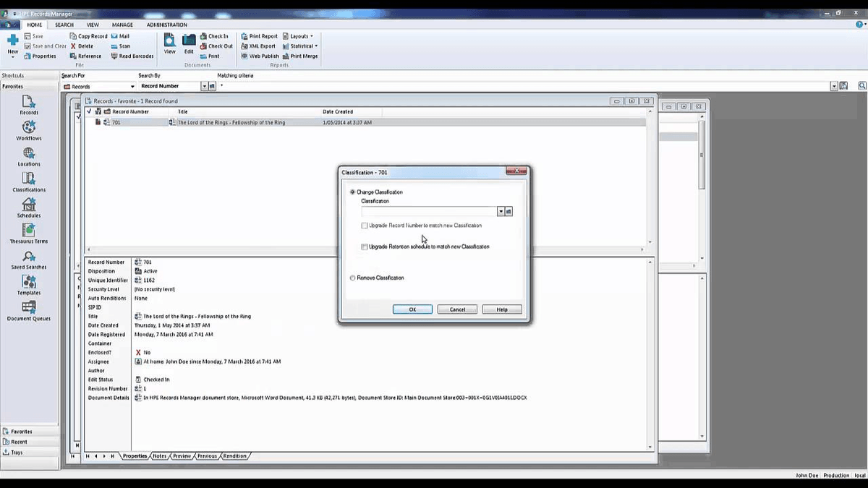Click the Reference ribbon command
The image size is (868, 488).
click(x=86, y=56)
